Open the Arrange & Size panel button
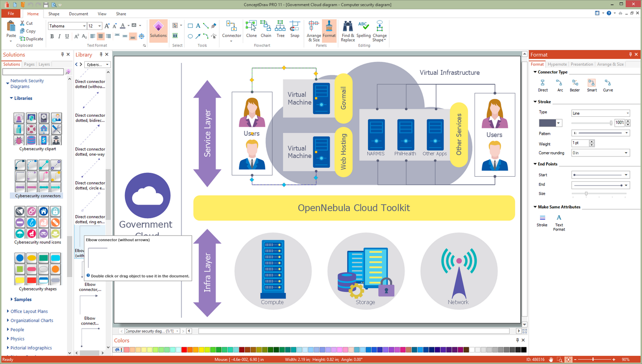 [314, 31]
